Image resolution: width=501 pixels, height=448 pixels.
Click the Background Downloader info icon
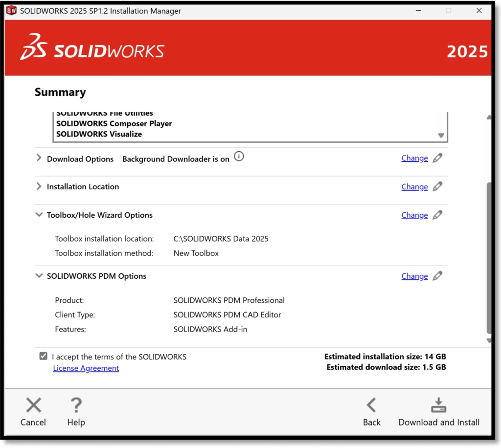pos(238,157)
